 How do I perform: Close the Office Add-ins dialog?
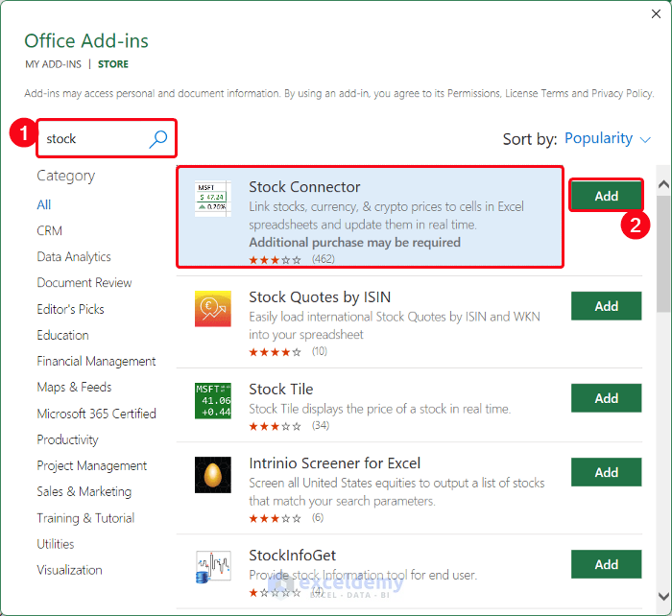coord(655,14)
